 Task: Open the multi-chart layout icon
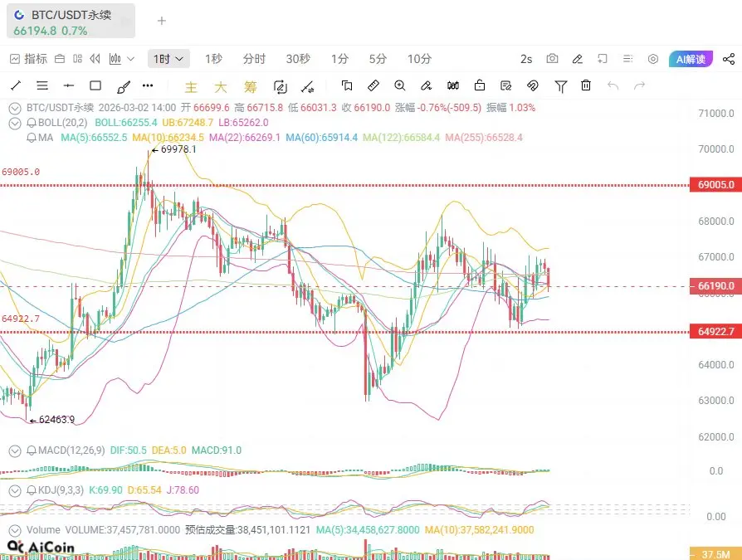point(78,59)
